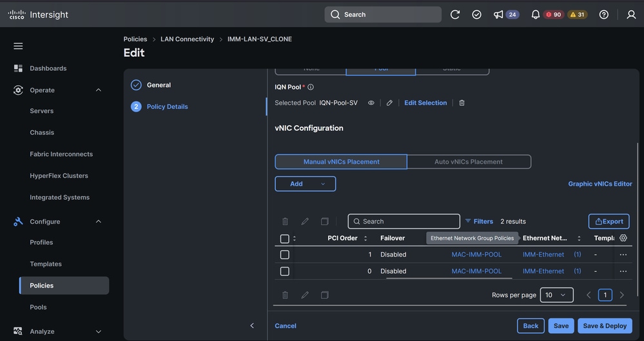Click the yellow 31 warnings badge
This screenshot has height=341, width=644.
[x=578, y=15]
